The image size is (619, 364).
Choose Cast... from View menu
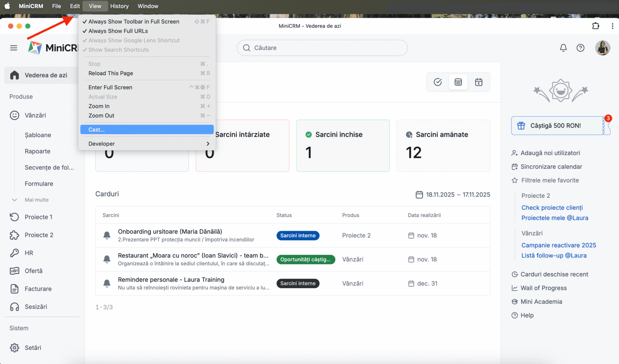147,129
